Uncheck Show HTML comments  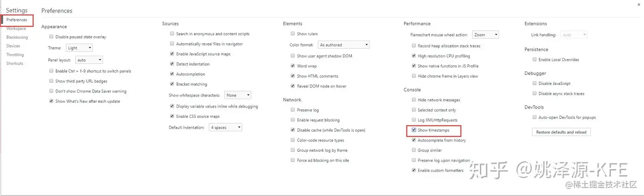[x=293, y=76]
